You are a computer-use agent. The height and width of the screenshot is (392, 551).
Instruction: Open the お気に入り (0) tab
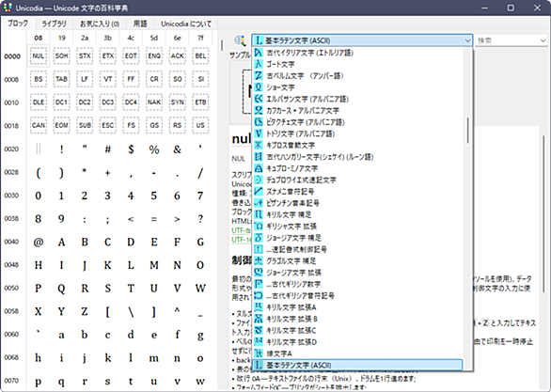point(100,24)
